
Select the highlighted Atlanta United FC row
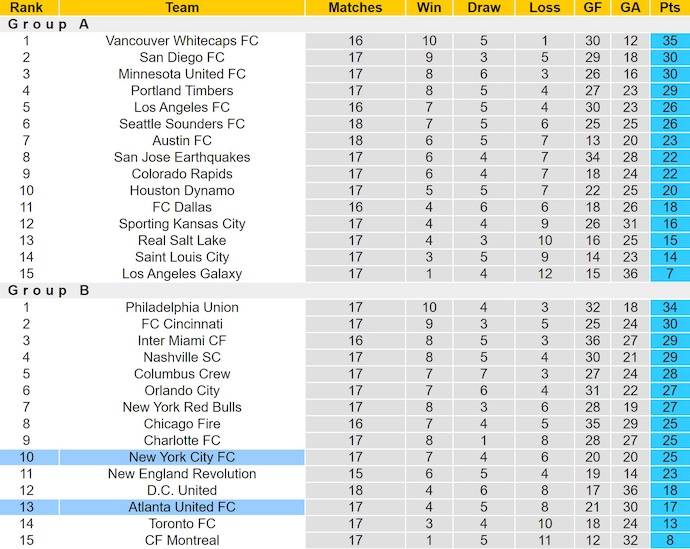181,507
